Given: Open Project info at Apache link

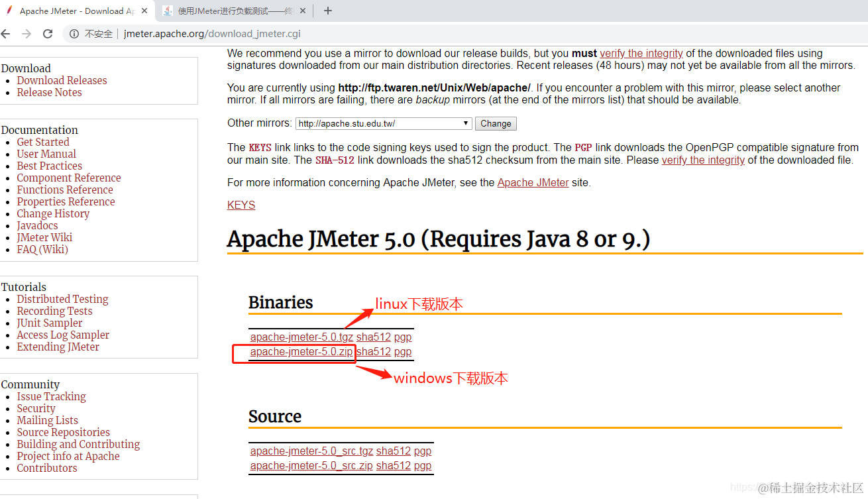Looking at the screenshot, I should point(68,456).
